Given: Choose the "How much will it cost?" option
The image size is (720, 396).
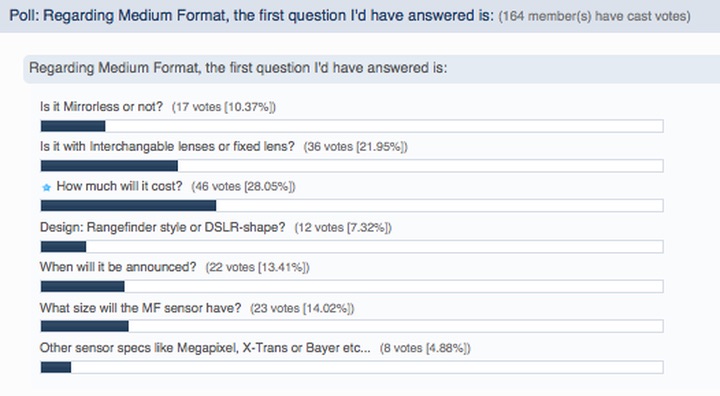Looking at the screenshot, I should coord(119,187).
